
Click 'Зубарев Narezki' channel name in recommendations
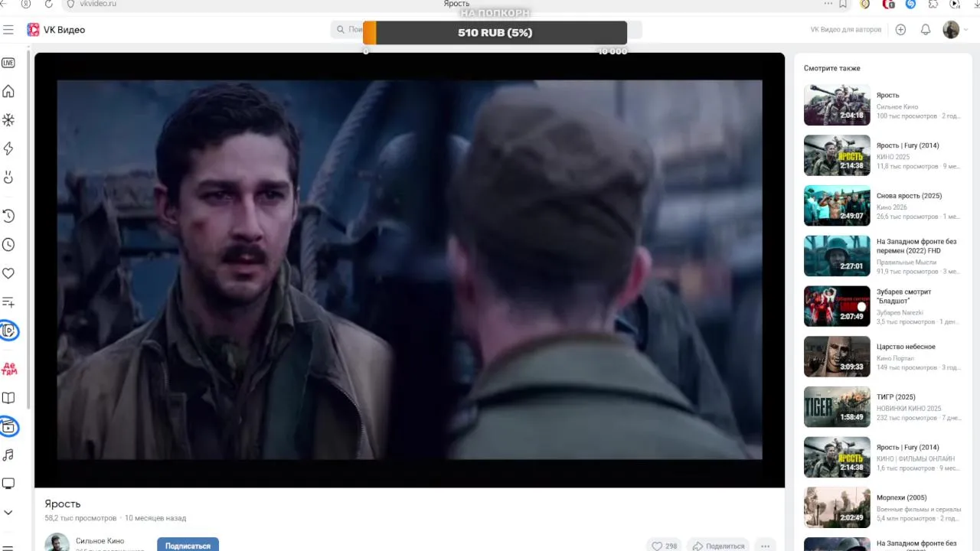(x=900, y=312)
